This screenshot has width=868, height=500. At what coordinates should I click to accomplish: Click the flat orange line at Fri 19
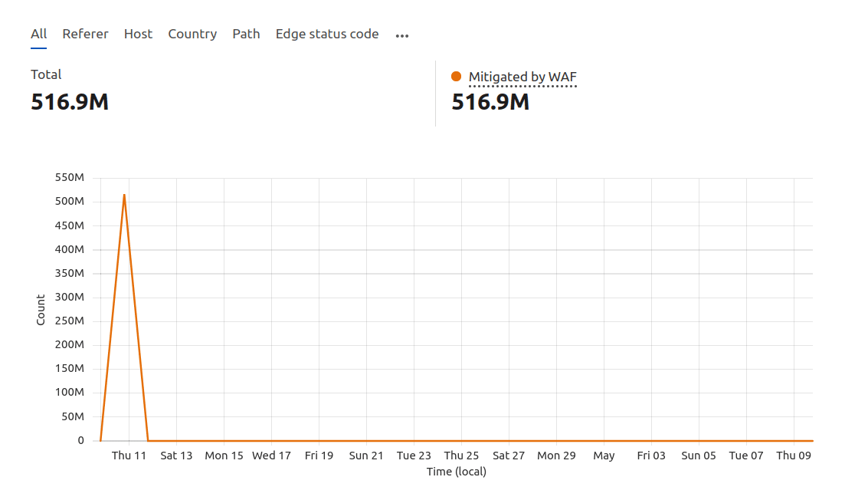click(319, 440)
